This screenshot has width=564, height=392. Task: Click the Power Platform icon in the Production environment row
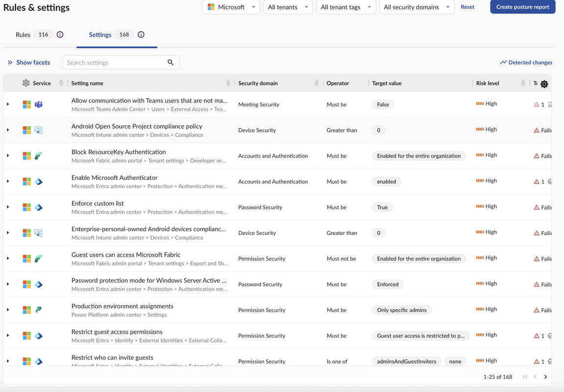click(39, 310)
